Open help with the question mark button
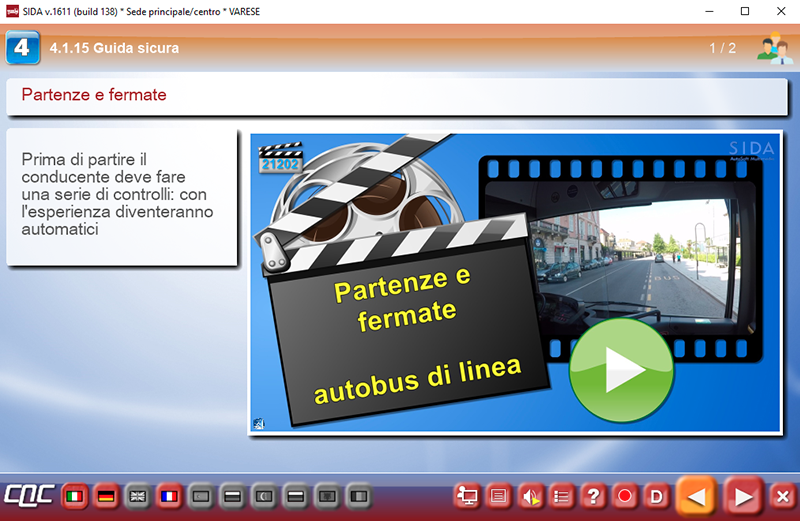 point(594,495)
